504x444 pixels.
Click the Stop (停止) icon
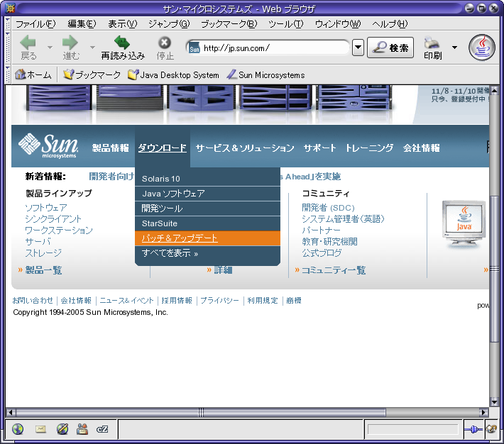[x=165, y=43]
